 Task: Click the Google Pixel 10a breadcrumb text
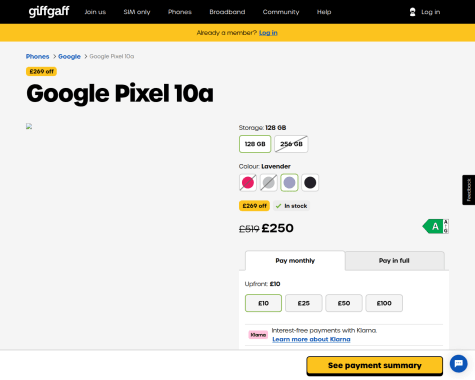[x=112, y=56]
